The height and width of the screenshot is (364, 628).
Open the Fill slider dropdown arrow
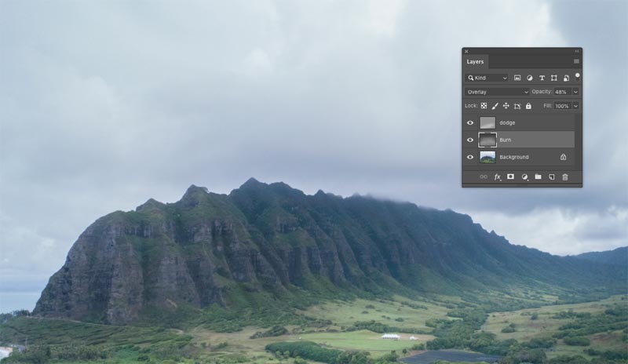(576, 106)
